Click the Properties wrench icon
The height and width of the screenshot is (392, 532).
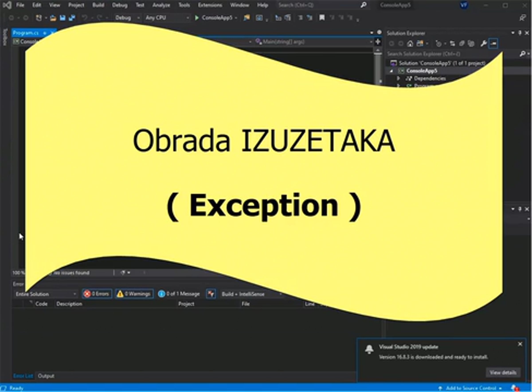click(x=483, y=44)
